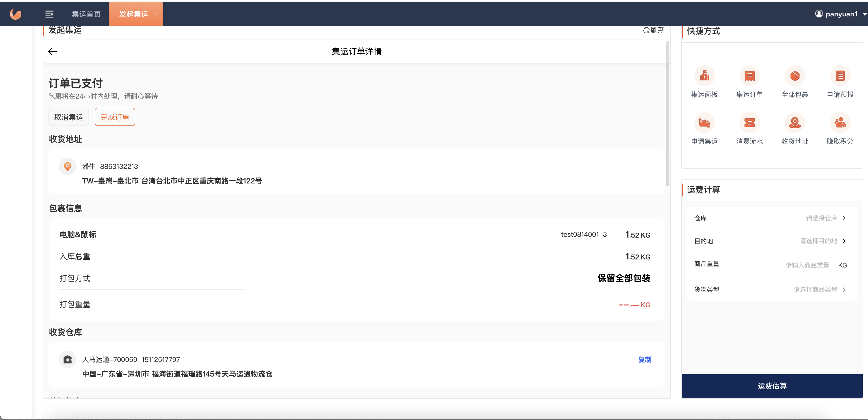Click the back arrow in order details

(x=53, y=52)
